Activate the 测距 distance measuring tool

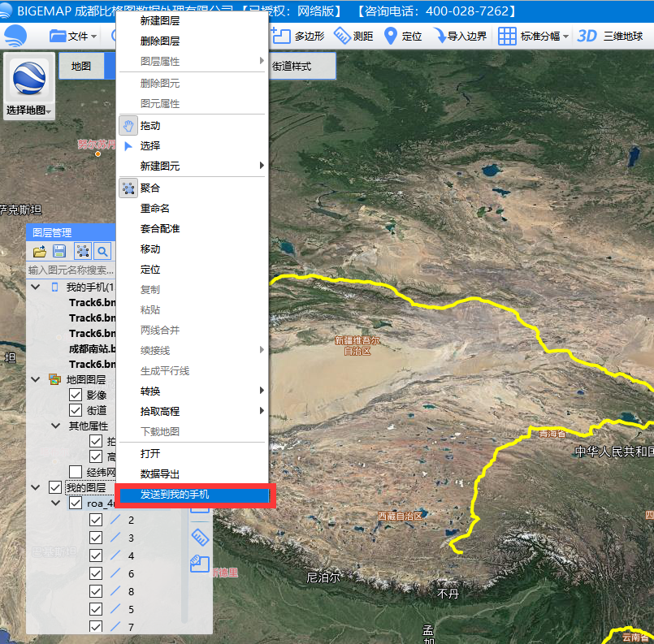point(353,37)
